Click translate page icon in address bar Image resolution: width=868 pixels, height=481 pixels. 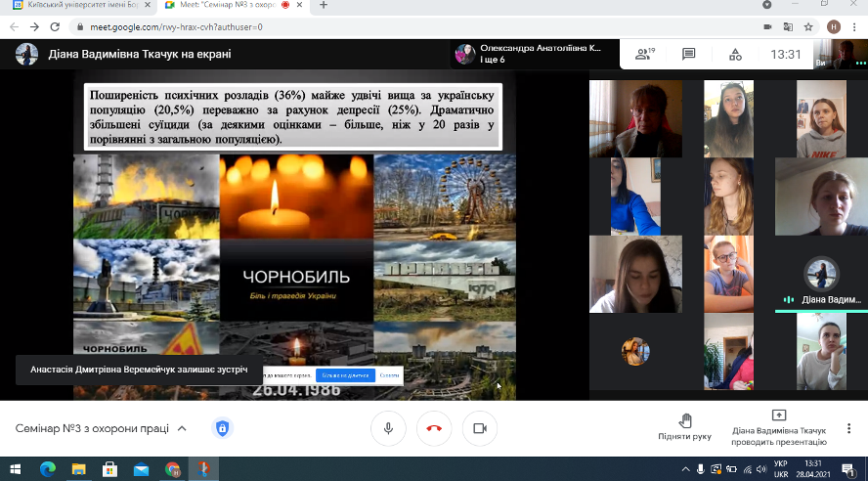[788, 26]
